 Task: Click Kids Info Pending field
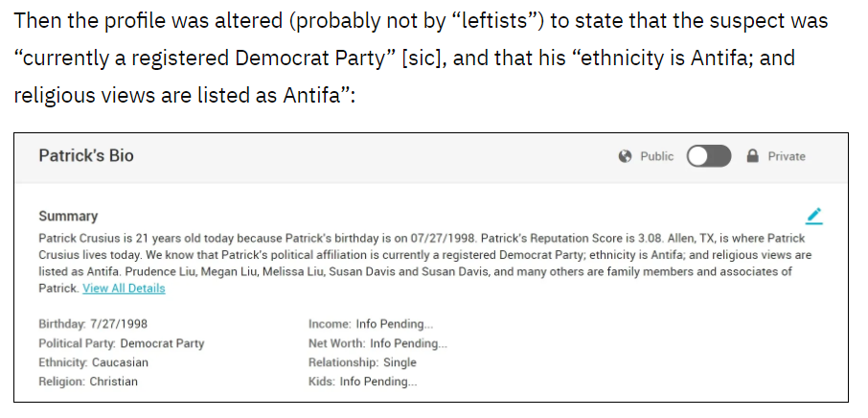pyautogui.click(x=362, y=382)
